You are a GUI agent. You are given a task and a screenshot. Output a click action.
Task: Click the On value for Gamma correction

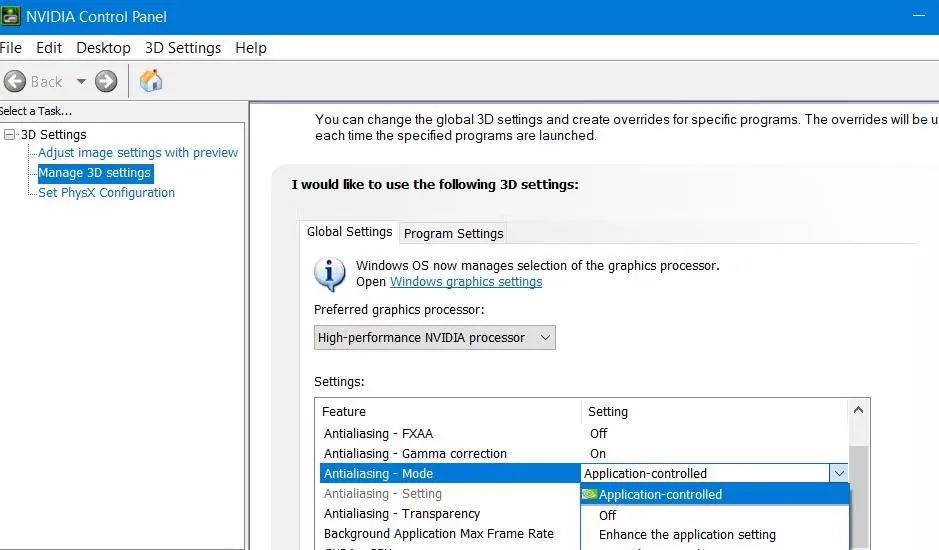click(x=598, y=454)
